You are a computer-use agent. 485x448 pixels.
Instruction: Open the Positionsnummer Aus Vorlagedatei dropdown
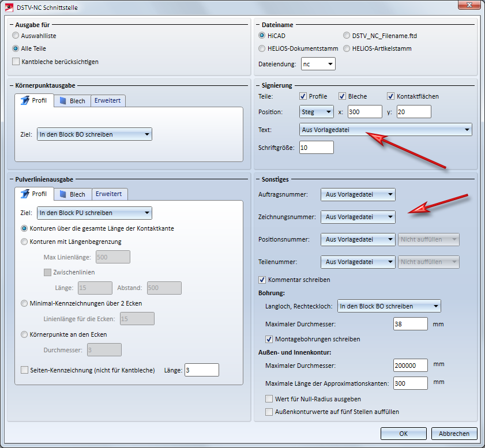point(358,239)
